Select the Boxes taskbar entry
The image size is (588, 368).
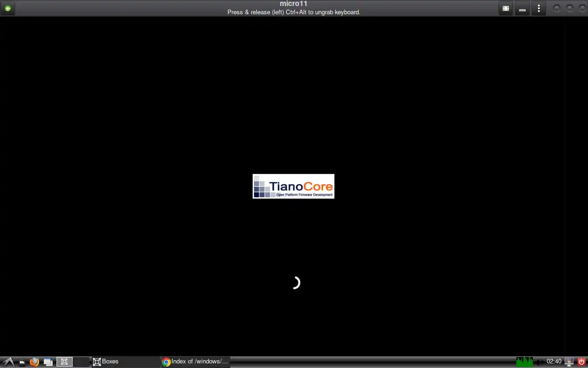click(125, 362)
